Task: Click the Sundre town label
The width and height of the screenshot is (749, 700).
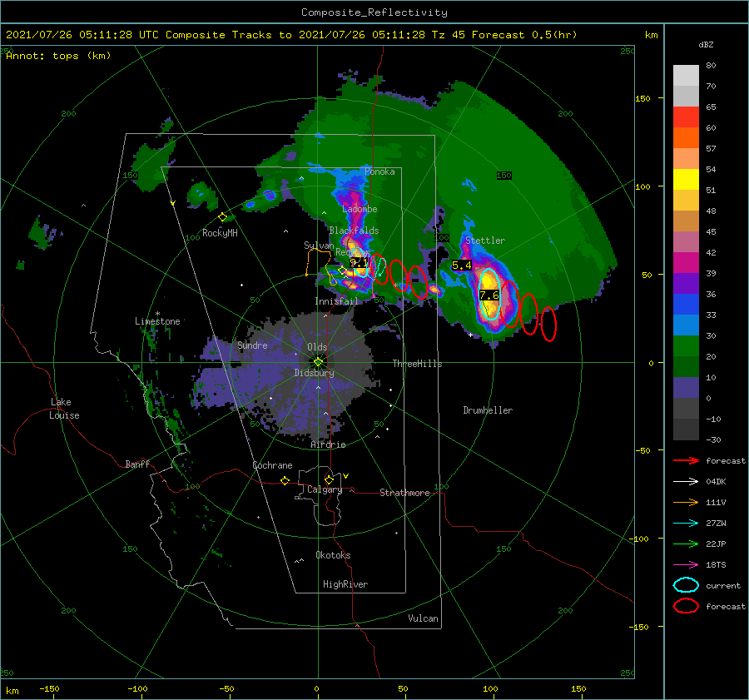Action: [x=252, y=345]
